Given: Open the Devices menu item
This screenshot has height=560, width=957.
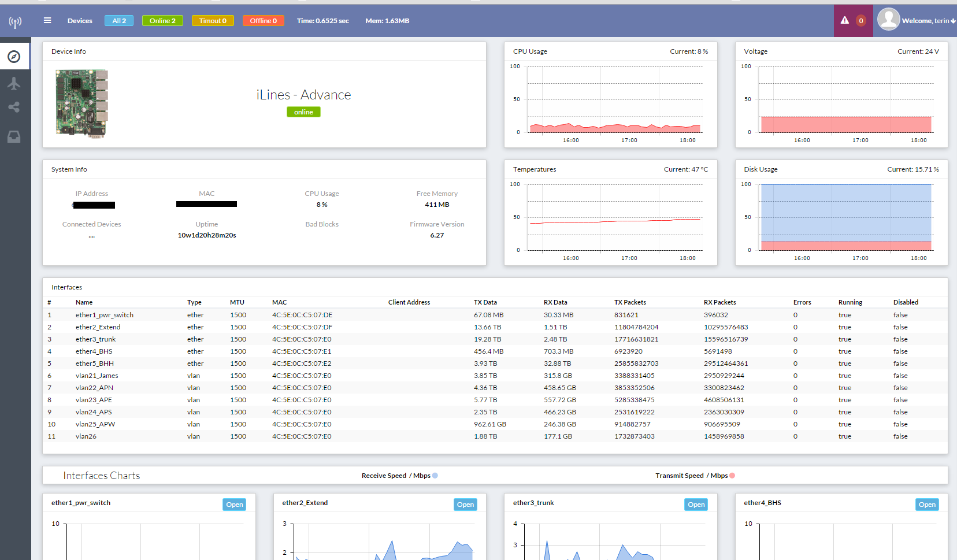Looking at the screenshot, I should [80, 21].
